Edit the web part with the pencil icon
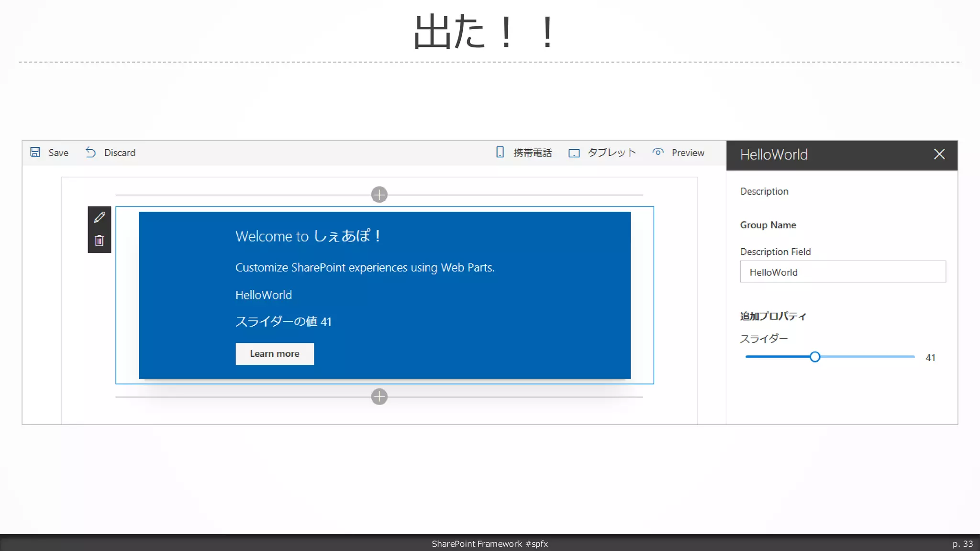This screenshot has width=980, height=551. tap(99, 218)
